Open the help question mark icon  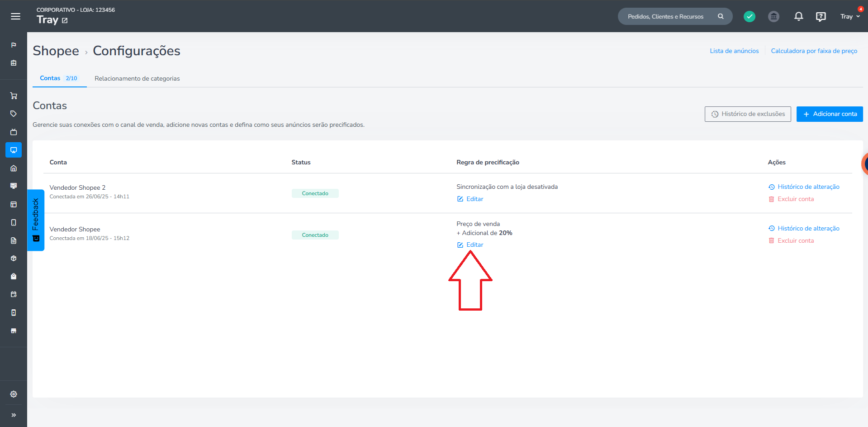point(821,17)
